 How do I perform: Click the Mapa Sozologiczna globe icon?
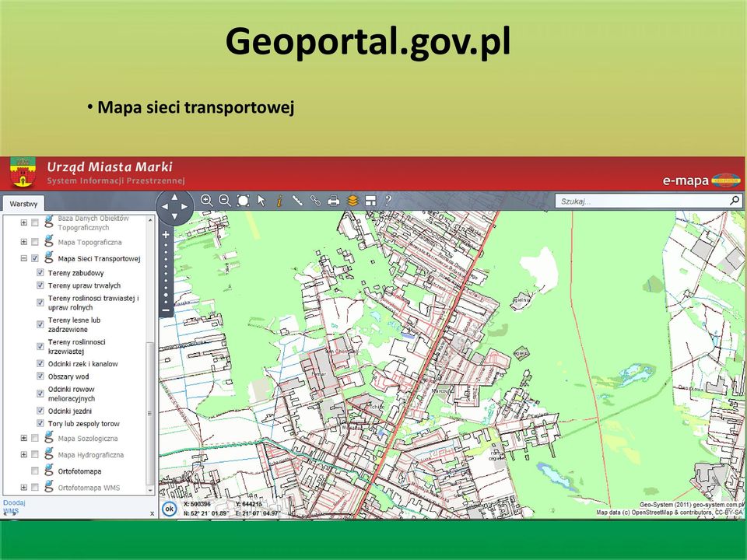click(48, 437)
